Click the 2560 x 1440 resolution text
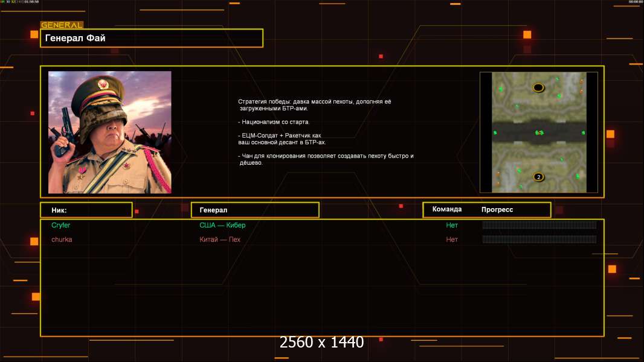Screen dimensions: 644x362 [x=321, y=342]
